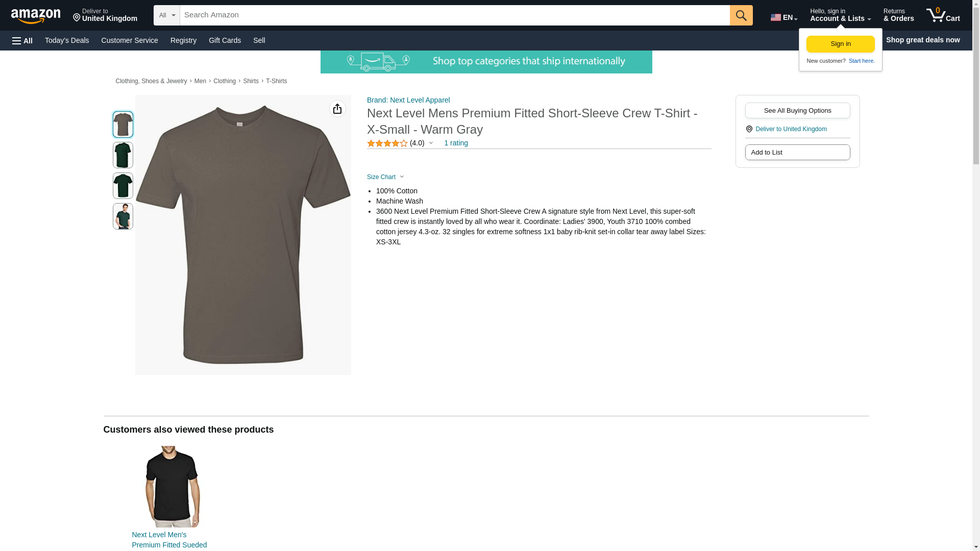
Task: Open the EN language dropdown
Action: point(783,17)
